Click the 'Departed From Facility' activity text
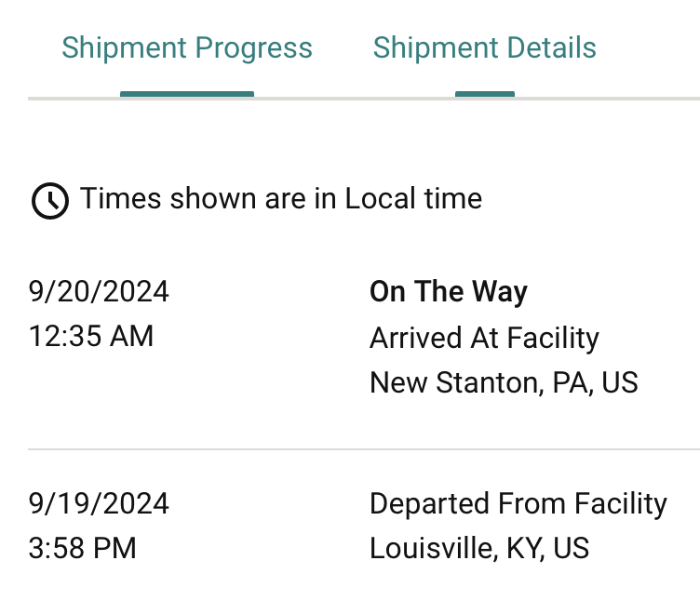This screenshot has height=614, width=700. click(x=518, y=504)
